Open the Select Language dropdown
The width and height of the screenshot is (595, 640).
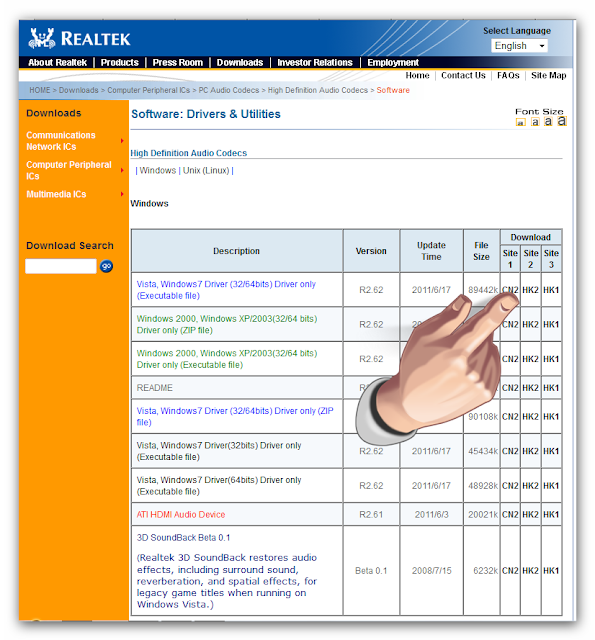[x=519, y=46]
